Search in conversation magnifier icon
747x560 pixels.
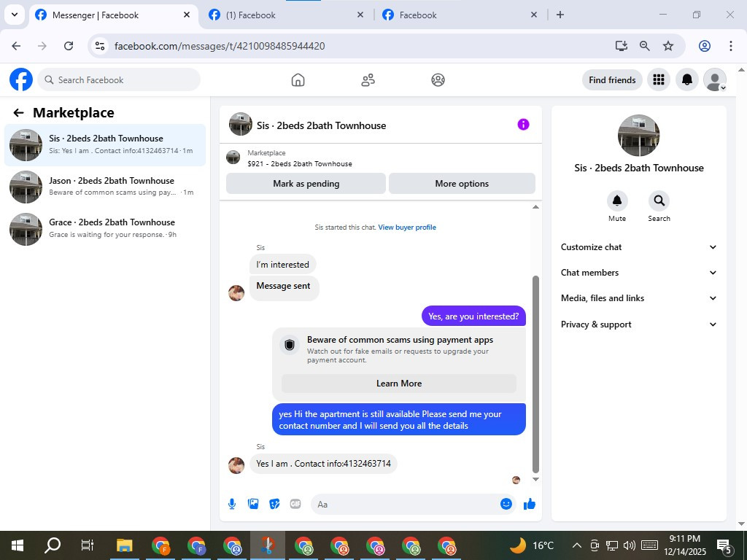[x=659, y=201]
